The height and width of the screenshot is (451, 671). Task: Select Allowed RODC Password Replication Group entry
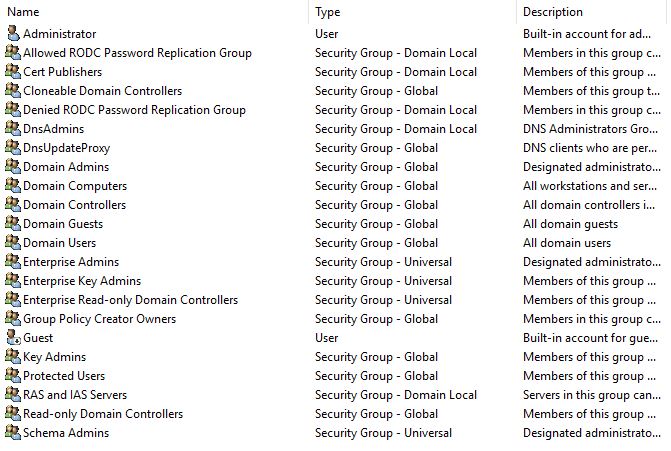tap(137, 53)
